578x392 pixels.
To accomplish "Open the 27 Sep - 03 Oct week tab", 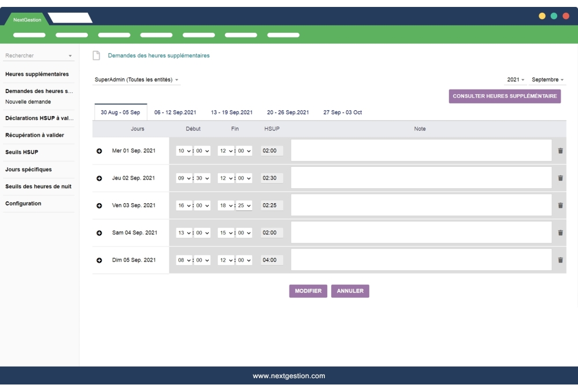I will [342, 112].
